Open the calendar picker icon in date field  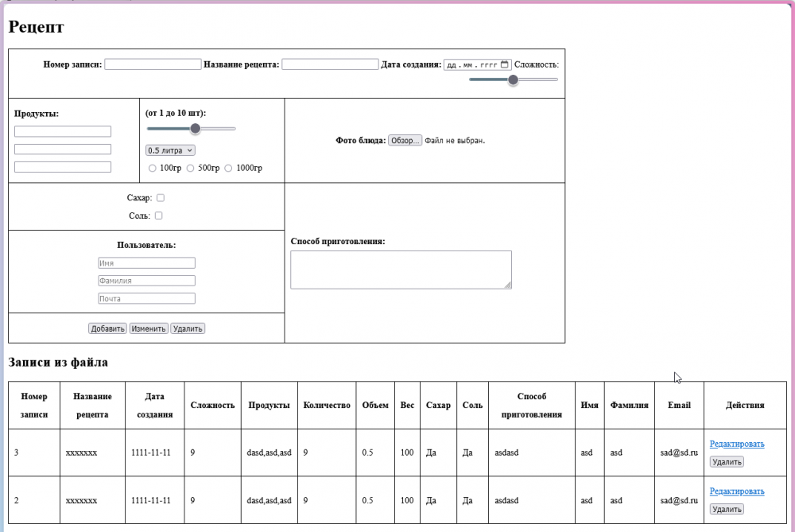(x=505, y=64)
